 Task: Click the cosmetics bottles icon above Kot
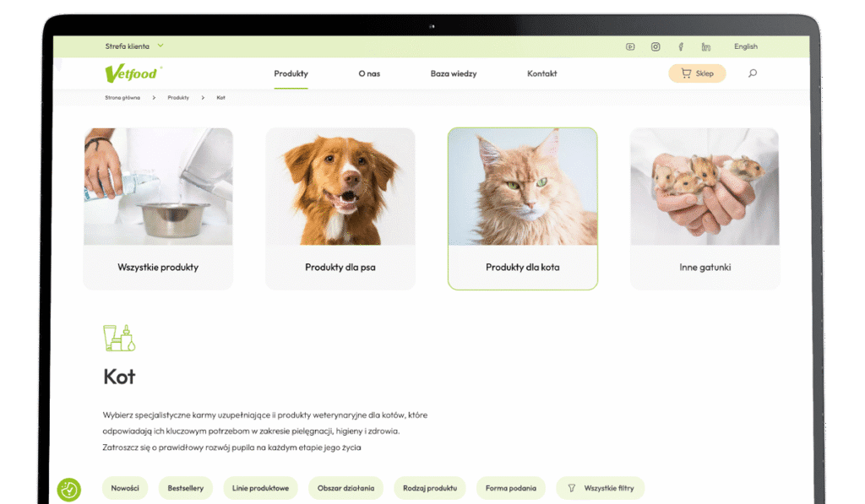119,338
